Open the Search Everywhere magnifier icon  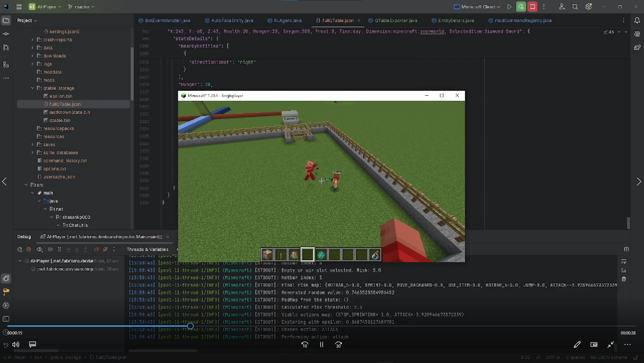tap(575, 7)
